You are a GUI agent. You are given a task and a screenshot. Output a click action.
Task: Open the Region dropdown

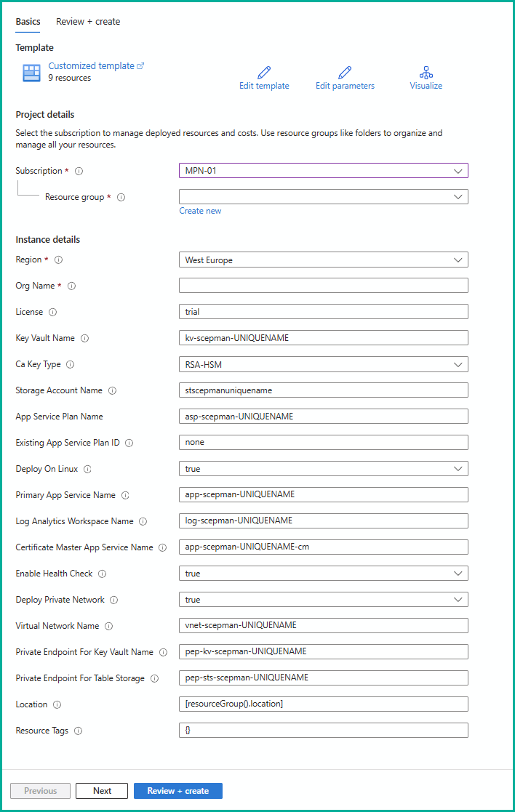pyautogui.click(x=323, y=260)
